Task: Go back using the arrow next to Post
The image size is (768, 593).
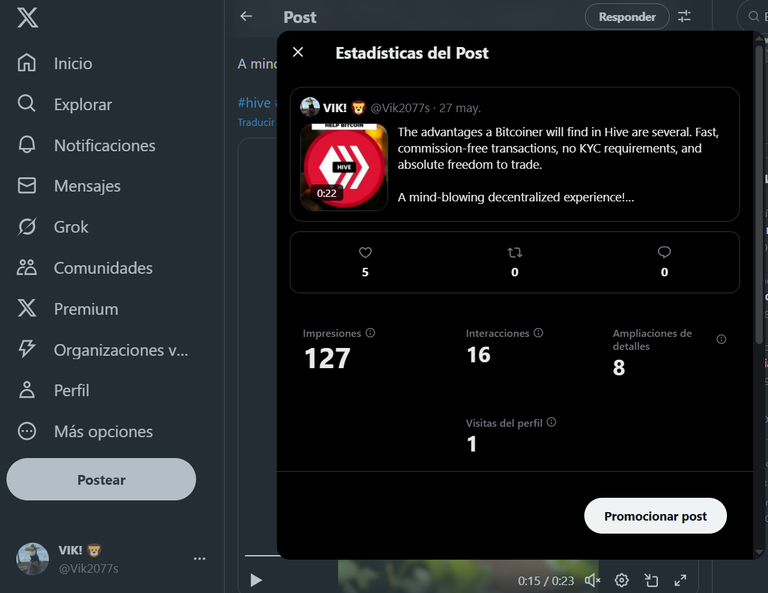Action: [246, 17]
